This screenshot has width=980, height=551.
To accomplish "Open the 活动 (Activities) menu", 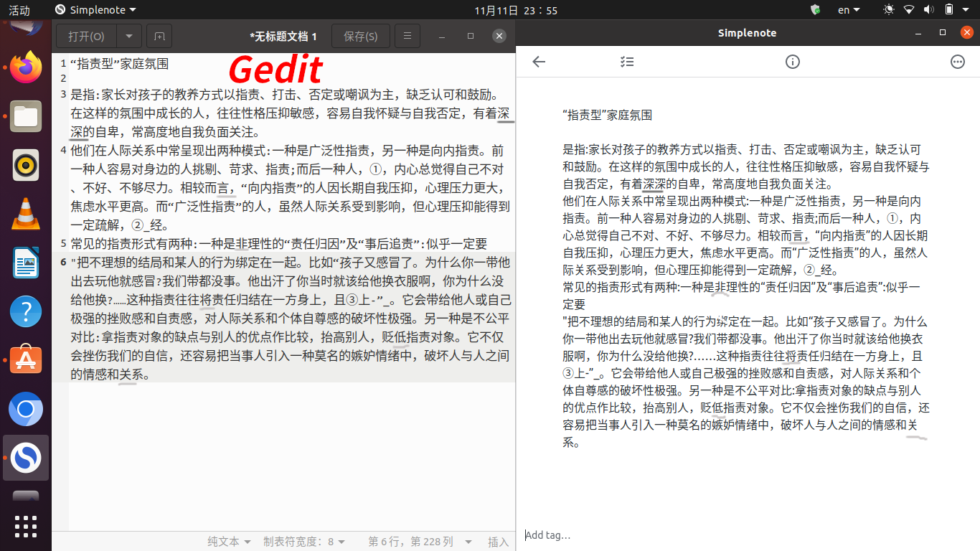I will pyautogui.click(x=19, y=10).
